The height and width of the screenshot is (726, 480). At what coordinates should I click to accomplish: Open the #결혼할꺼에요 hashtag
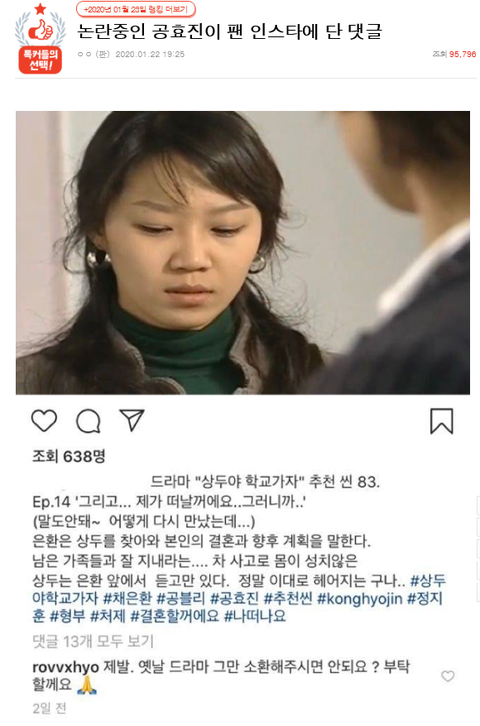[175, 616]
